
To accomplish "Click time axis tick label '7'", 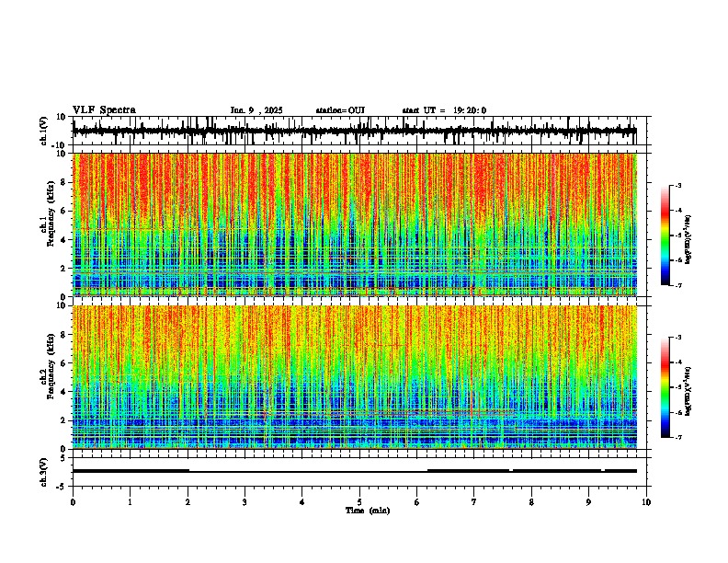I will (x=474, y=502).
